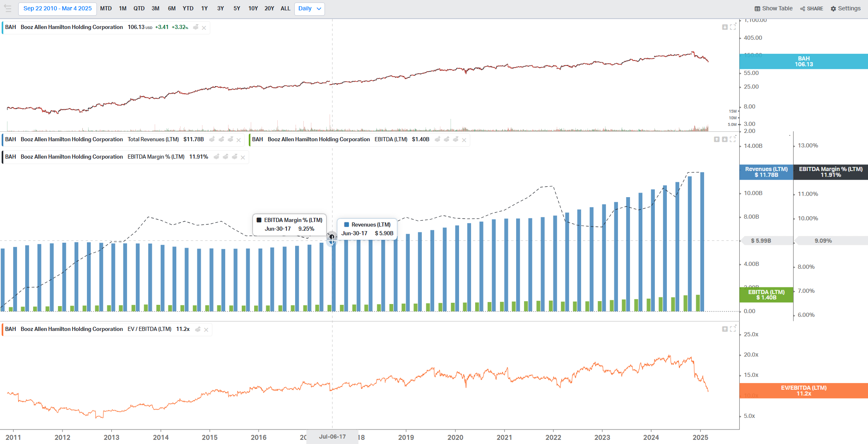
Task: Select 3M time range
Action: [x=156, y=8]
